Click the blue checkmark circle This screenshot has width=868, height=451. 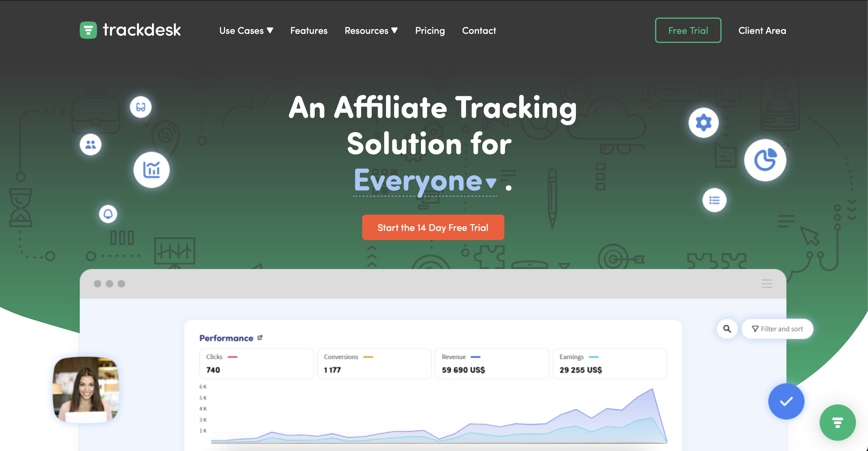[x=786, y=401]
